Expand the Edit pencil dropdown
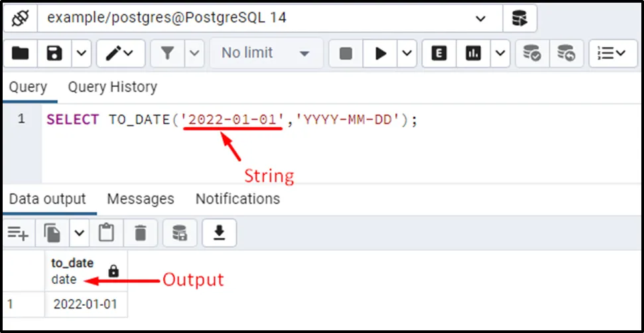The image size is (644, 333). pyautogui.click(x=121, y=53)
